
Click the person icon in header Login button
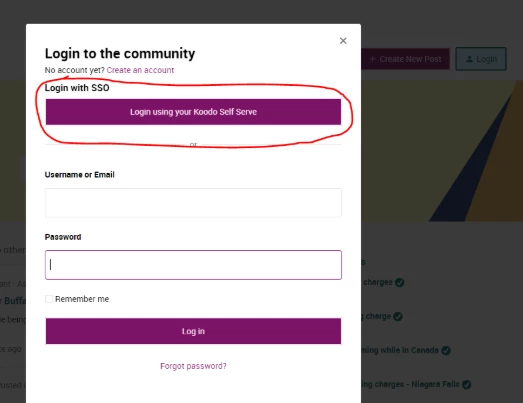click(469, 59)
